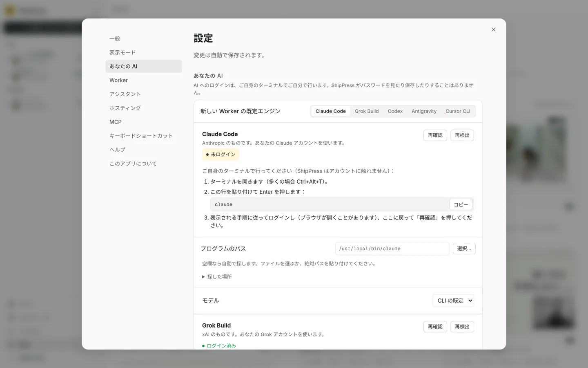Open the 表示モード settings section
Image resolution: width=588 pixels, height=368 pixels.
(143, 52)
